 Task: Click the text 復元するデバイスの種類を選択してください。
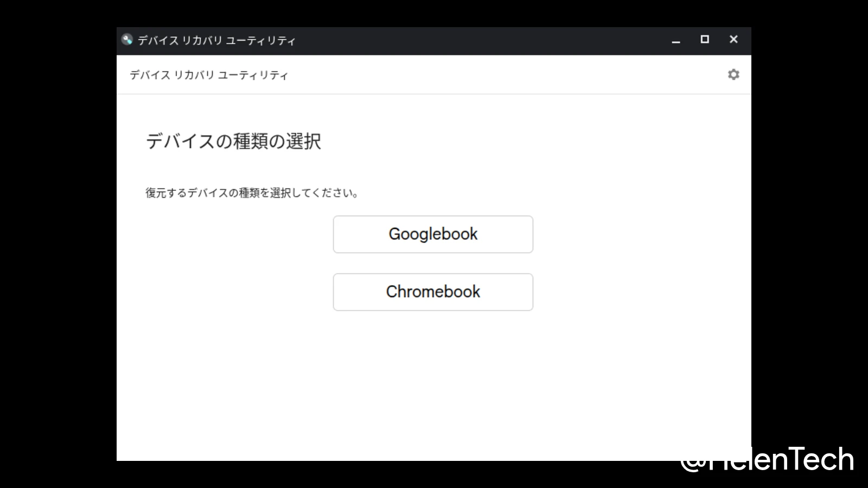click(x=252, y=193)
